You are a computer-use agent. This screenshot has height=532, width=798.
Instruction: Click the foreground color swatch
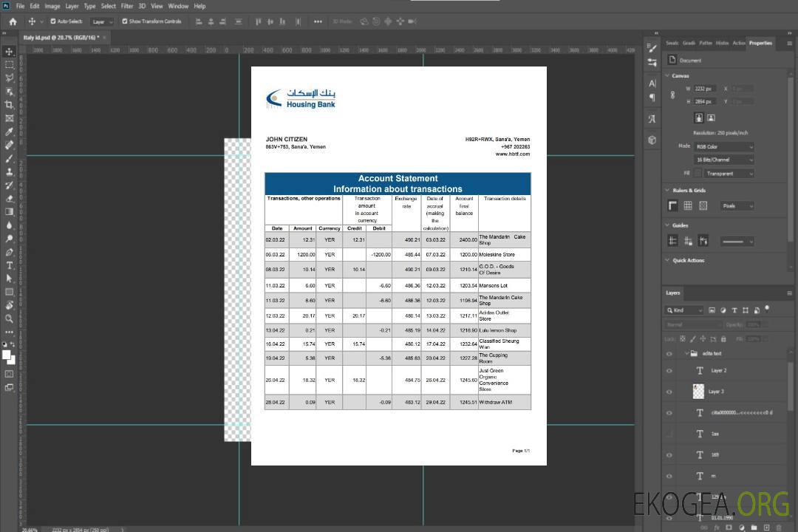point(7,355)
